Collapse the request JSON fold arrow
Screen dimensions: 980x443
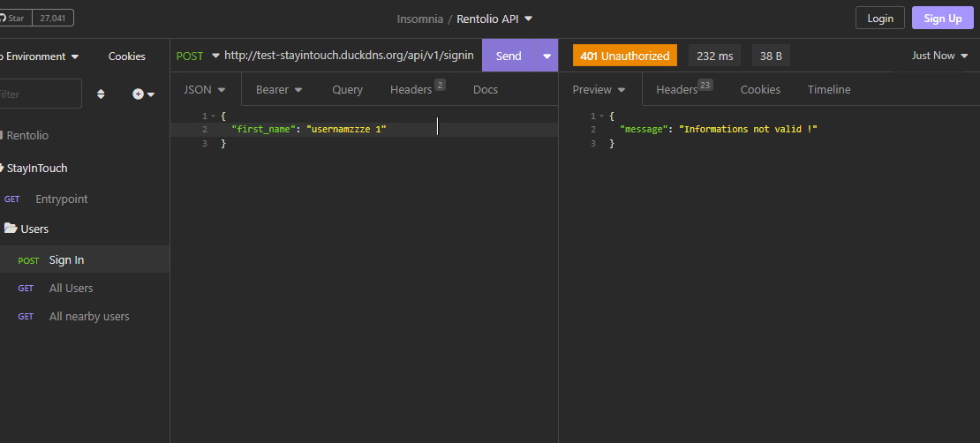(213, 116)
